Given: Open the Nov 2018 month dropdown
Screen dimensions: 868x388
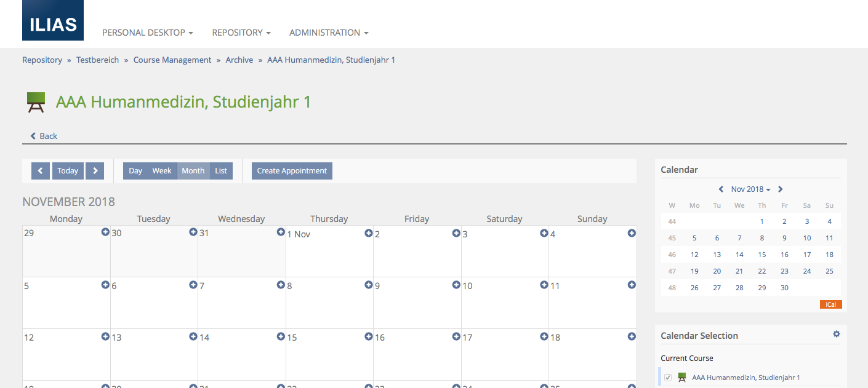Looking at the screenshot, I should (750, 189).
